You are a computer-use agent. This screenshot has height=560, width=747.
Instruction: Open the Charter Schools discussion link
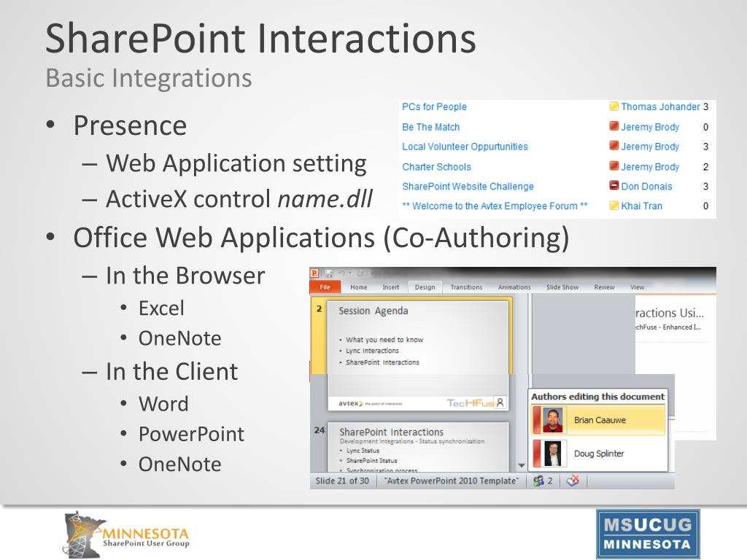pyautogui.click(x=436, y=167)
